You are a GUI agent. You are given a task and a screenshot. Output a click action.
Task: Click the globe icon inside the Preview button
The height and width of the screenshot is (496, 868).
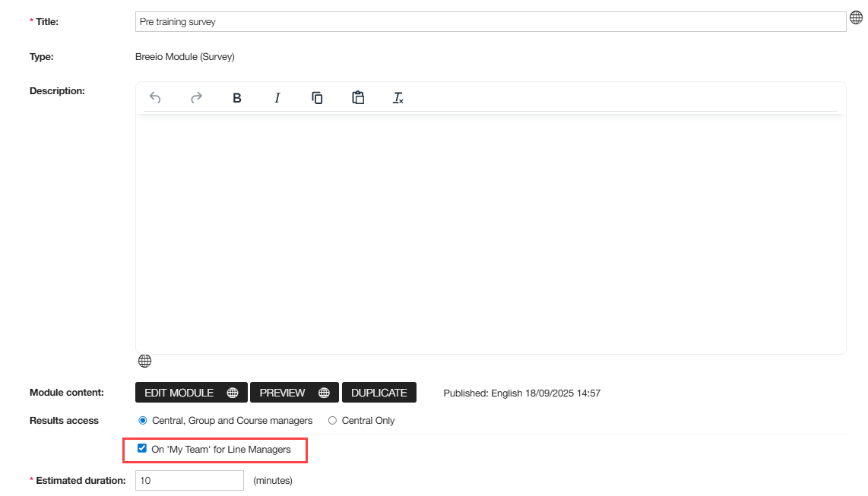[x=324, y=393]
